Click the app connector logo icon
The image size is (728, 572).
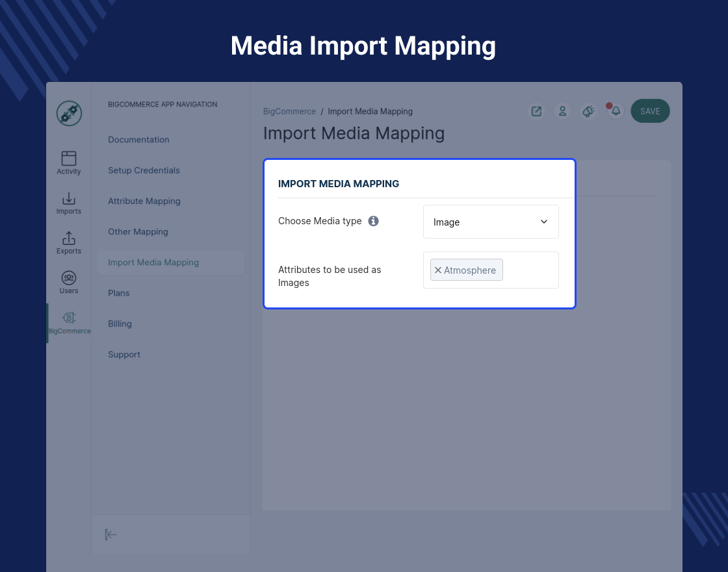69,113
